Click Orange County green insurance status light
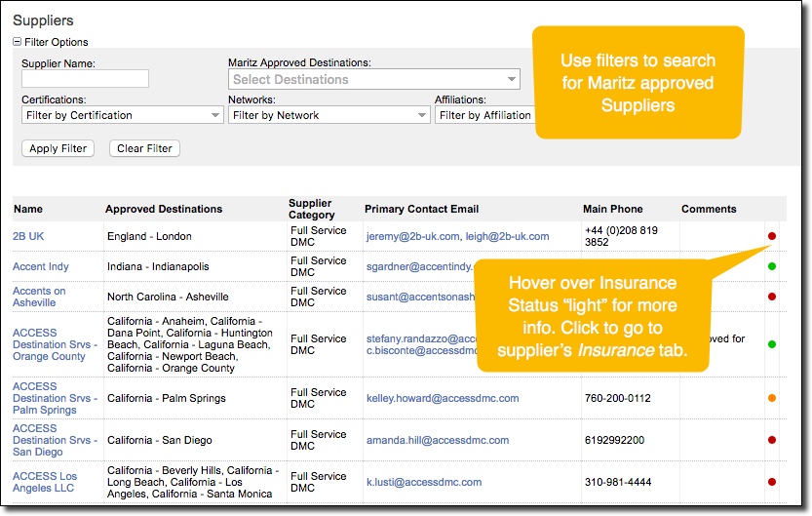Viewport: 812px width, 516px height. [772, 344]
